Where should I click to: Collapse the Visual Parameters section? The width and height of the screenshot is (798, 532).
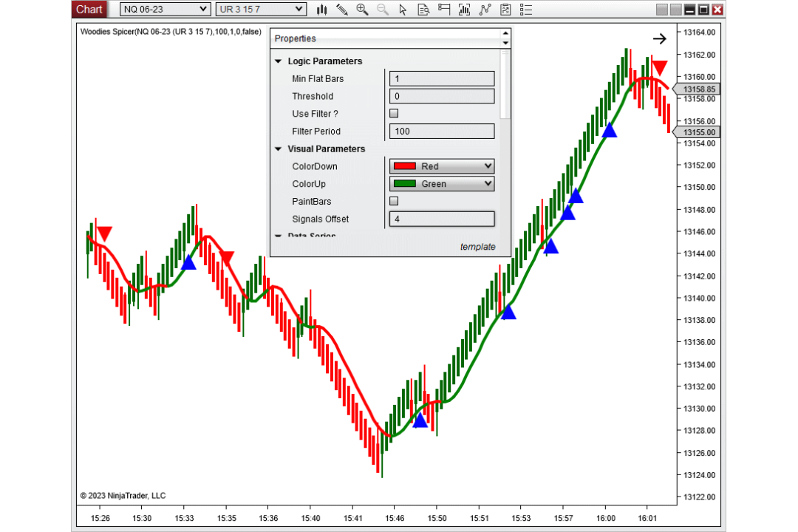click(x=279, y=149)
